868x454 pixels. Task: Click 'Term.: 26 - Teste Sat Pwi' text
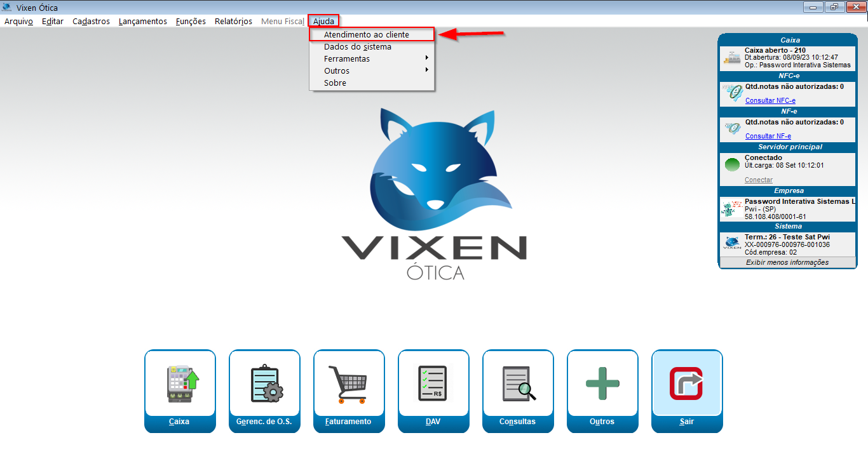pos(788,237)
